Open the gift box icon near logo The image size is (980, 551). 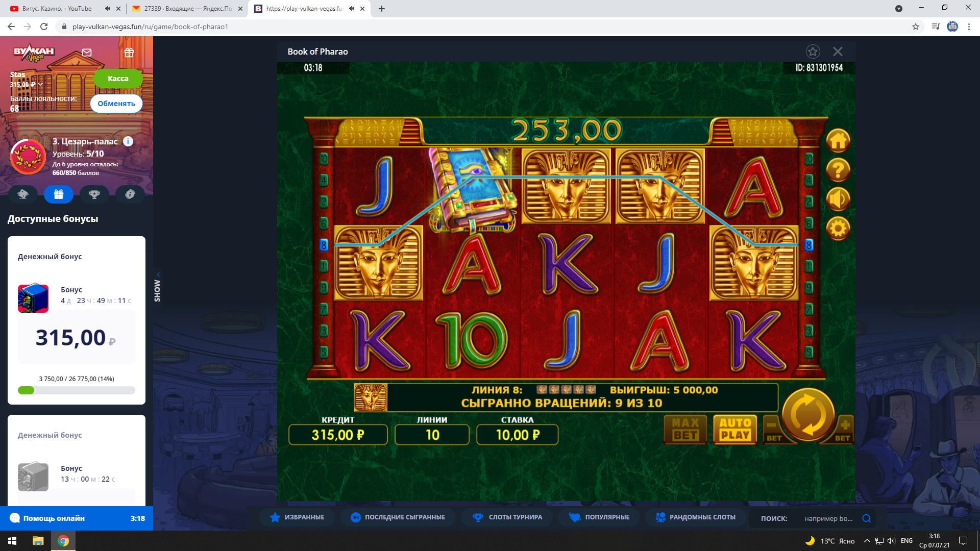click(129, 52)
